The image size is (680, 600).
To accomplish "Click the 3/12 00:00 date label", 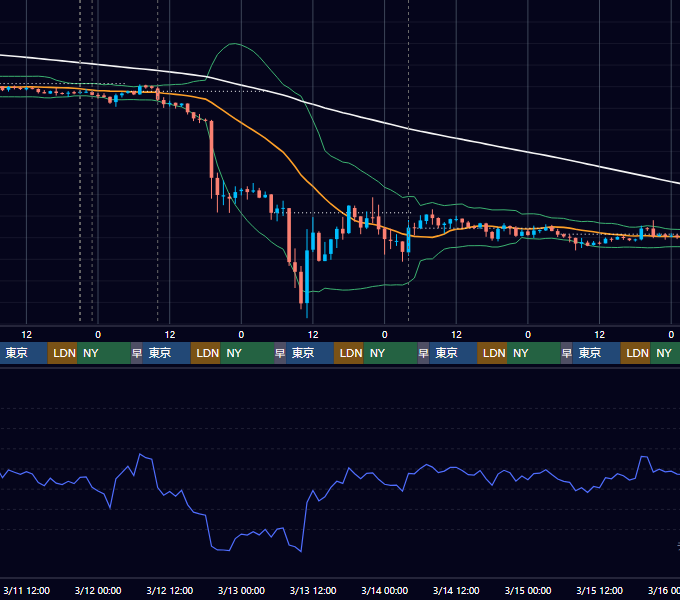I will [x=98, y=590].
